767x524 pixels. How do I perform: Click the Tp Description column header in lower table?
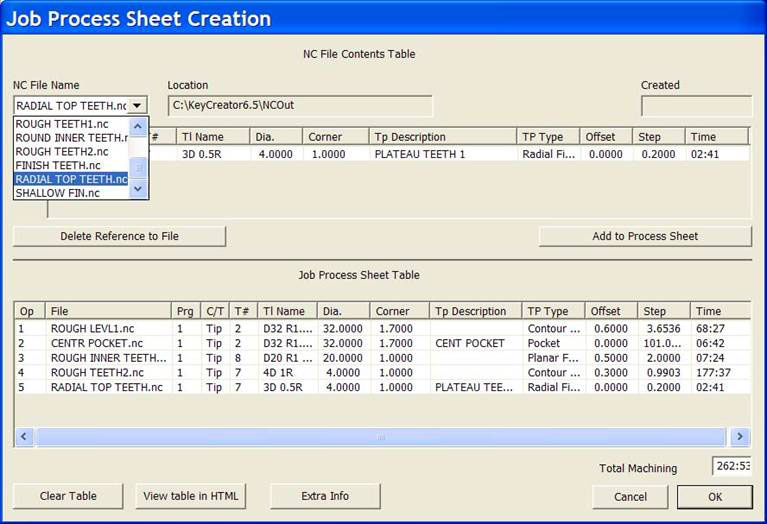(475, 311)
